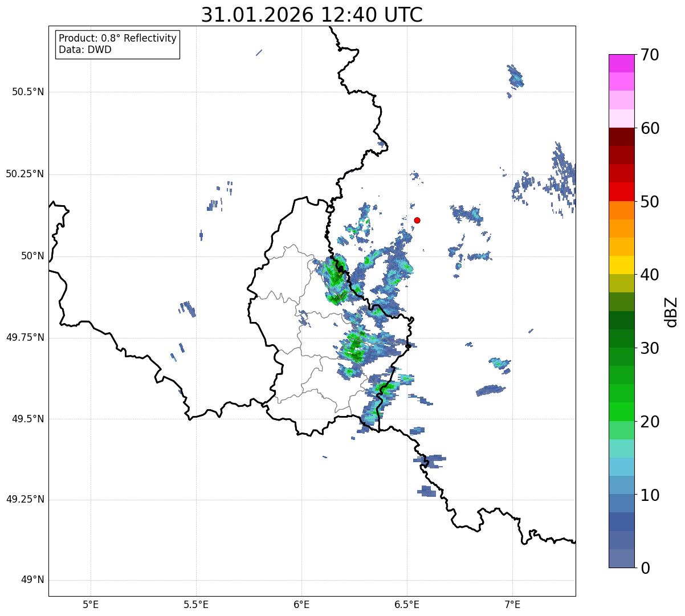Click the 49°N latitude tick label
This screenshot has width=685, height=616.
[x=32, y=580]
